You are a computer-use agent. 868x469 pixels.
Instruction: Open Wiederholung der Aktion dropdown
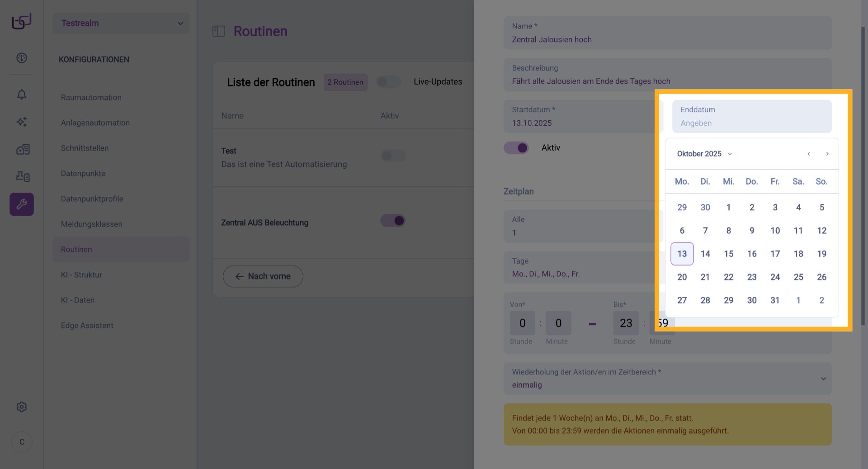(667, 379)
